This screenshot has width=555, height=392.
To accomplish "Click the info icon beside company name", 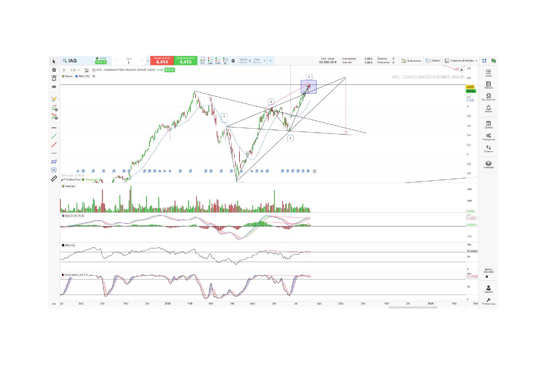I will [x=94, y=70].
